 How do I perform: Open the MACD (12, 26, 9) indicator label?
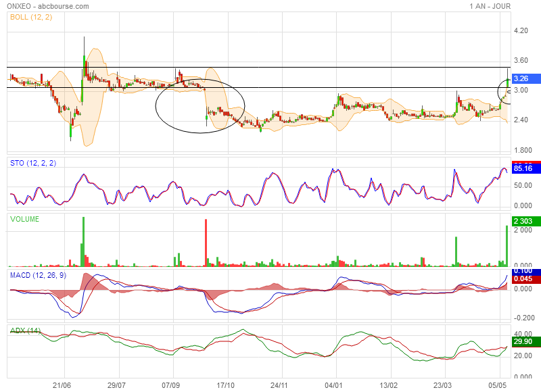pyautogui.click(x=37, y=276)
